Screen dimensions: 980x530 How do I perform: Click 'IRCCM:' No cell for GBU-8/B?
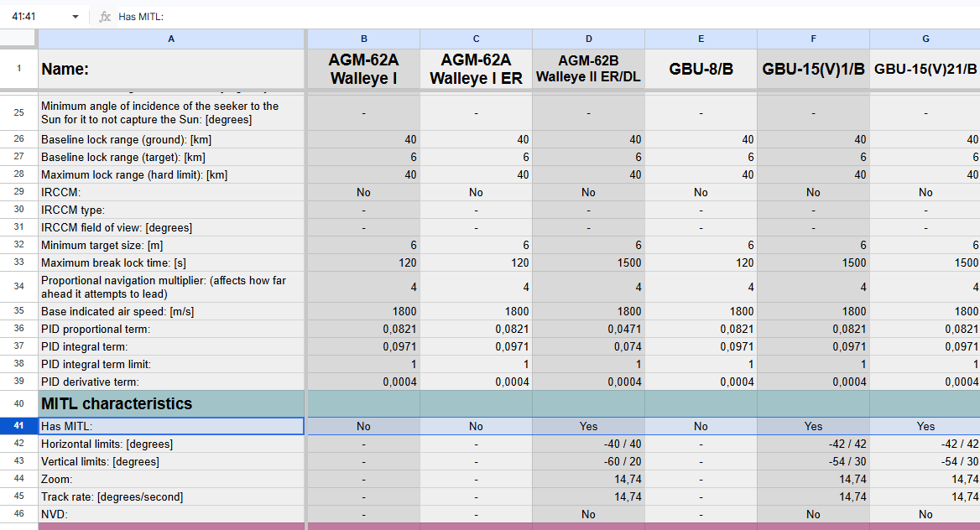point(701,193)
